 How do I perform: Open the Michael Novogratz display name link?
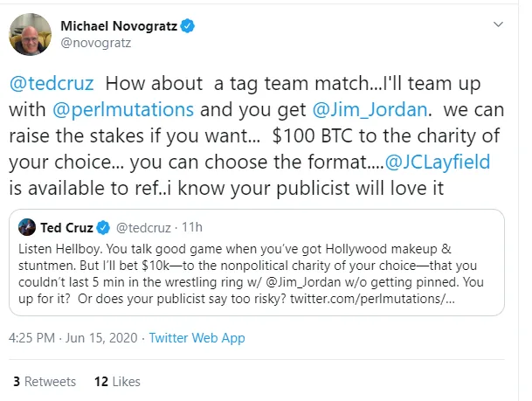pyautogui.click(x=118, y=26)
